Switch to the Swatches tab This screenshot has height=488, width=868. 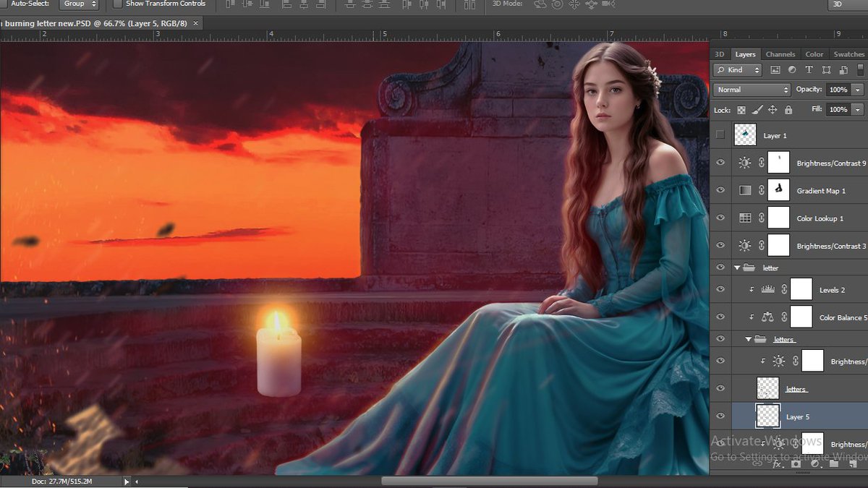848,54
